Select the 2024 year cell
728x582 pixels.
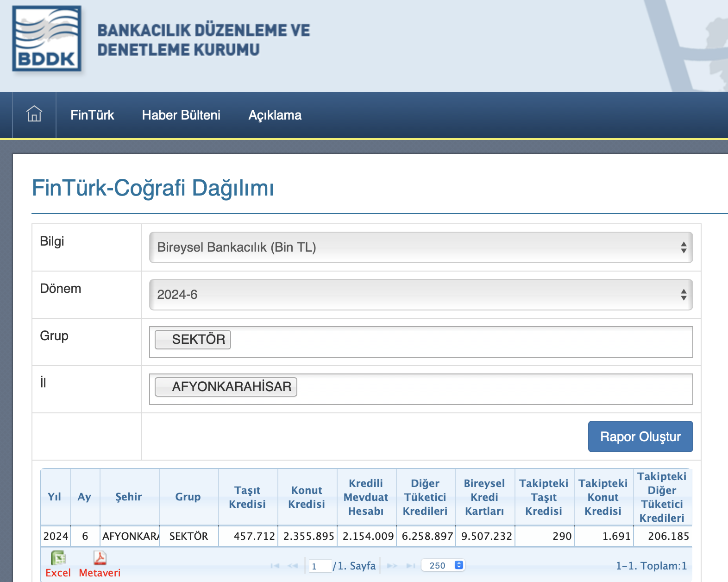[x=56, y=536]
